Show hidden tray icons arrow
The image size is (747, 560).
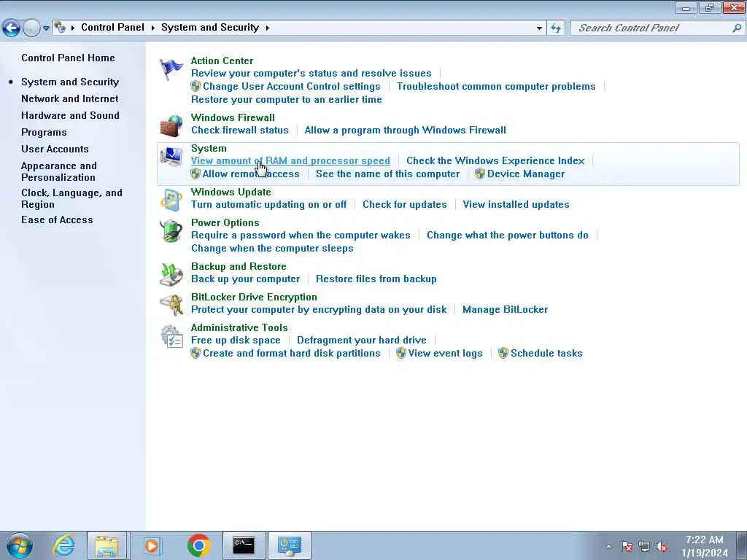[x=608, y=546]
